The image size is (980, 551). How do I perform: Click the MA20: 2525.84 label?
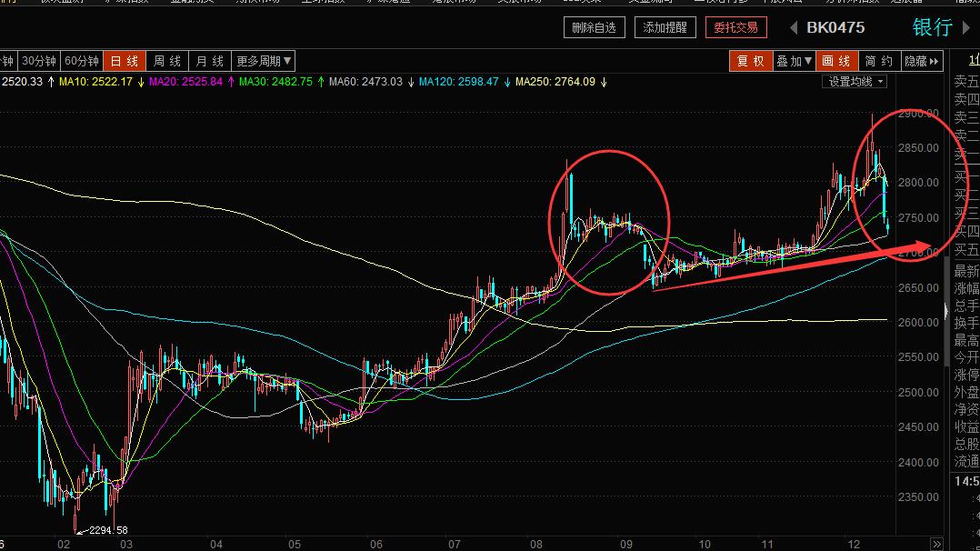tap(185, 82)
